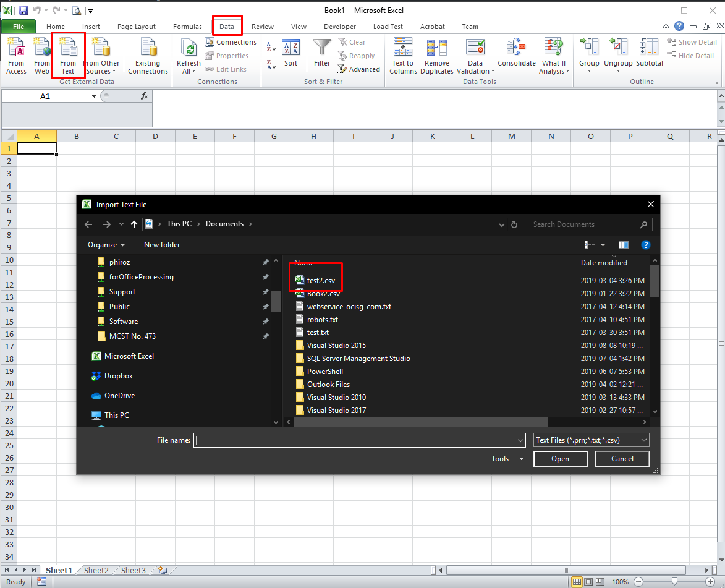Open the Organize dropdown in dialog

pos(106,245)
